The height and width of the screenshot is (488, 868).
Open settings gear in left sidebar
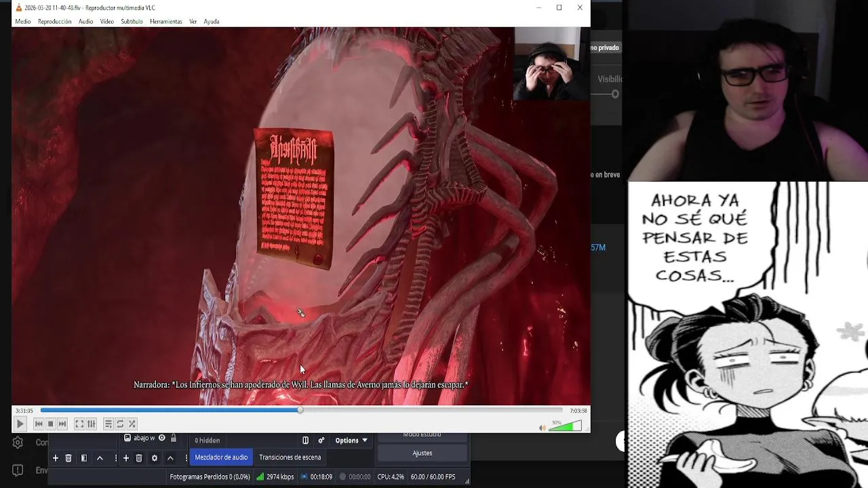(18, 443)
